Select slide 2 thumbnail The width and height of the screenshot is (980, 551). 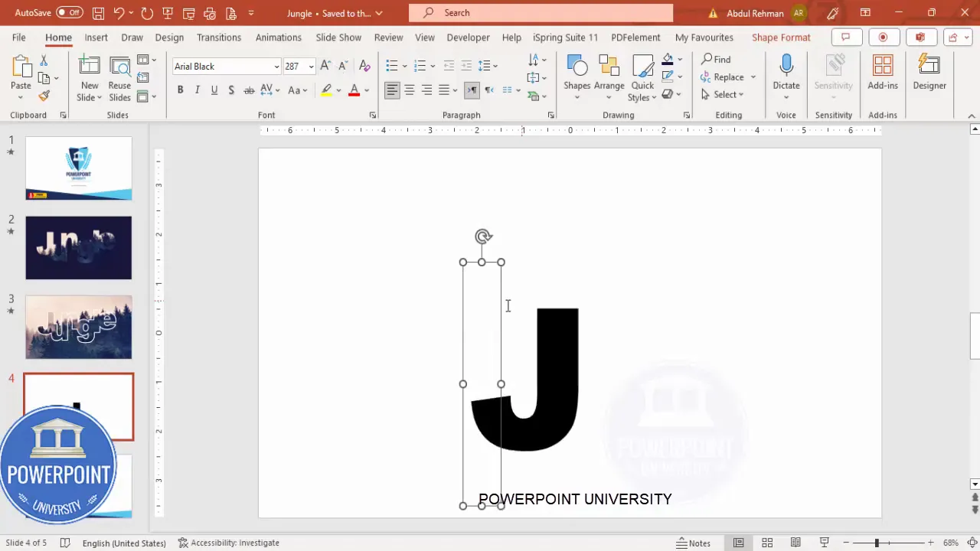tap(79, 248)
